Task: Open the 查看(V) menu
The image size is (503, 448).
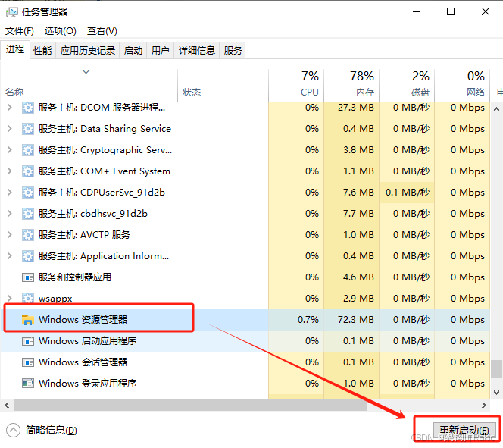Action: 102,31
